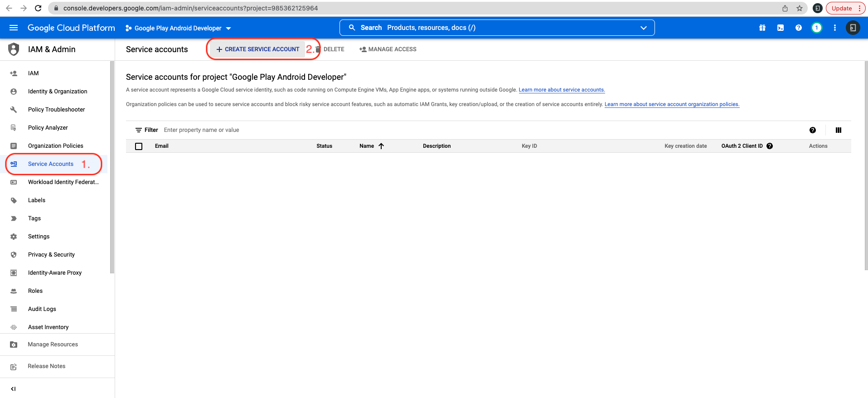Click the Filter funnel icon
Screen dimensions: 868x398
coord(139,130)
